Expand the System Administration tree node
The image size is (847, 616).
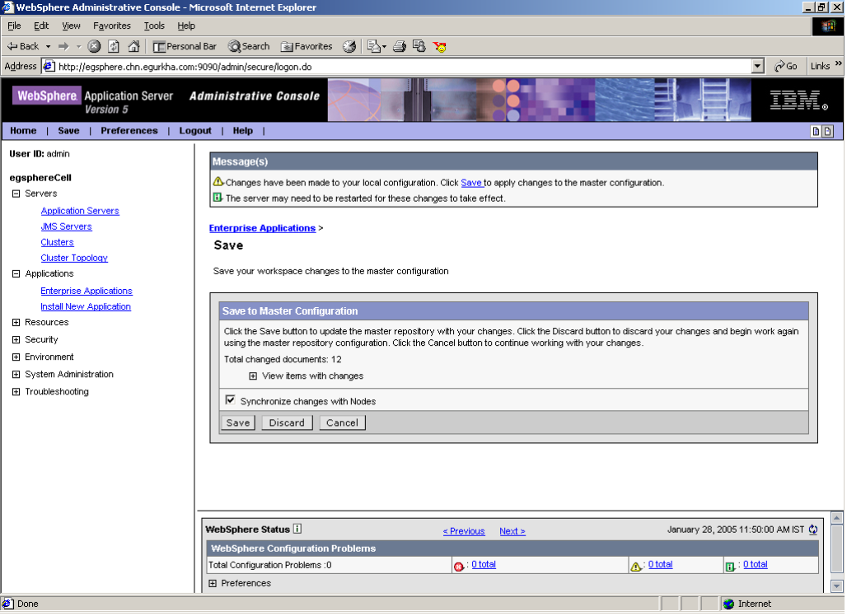tap(16, 374)
